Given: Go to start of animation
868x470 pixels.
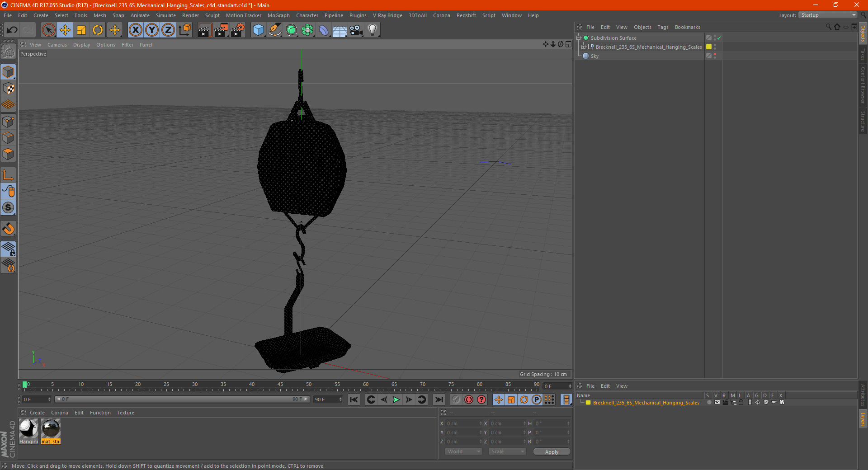Looking at the screenshot, I should point(354,399).
